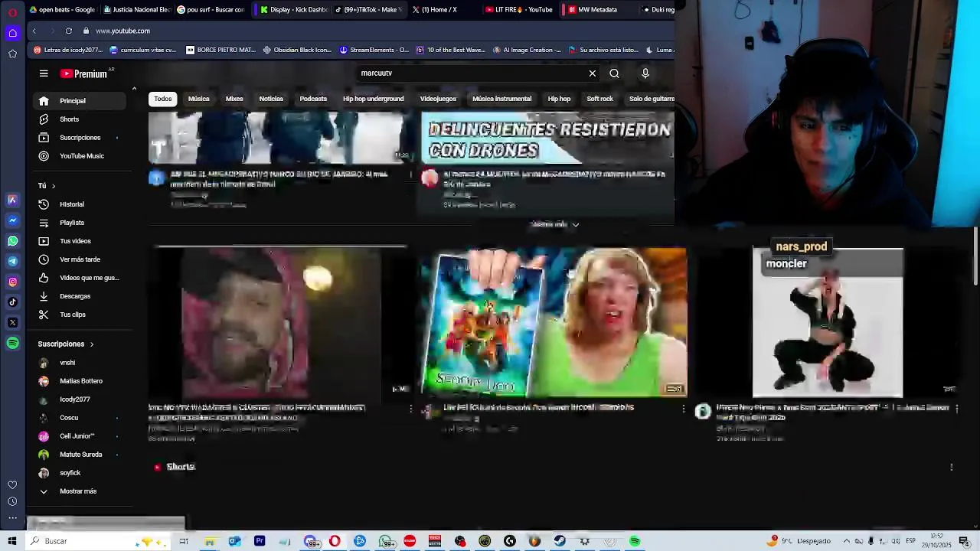The image size is (980, 551).
Task: Open Tus clips in sidebar
Action: click(x=80, y=315)
